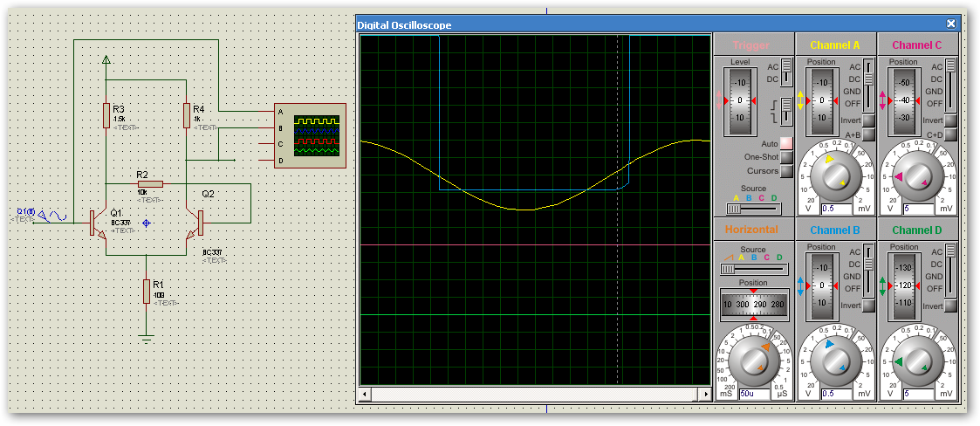Toggle Channel A Invert button
The image size is (980, 426).
click(868, 120)
